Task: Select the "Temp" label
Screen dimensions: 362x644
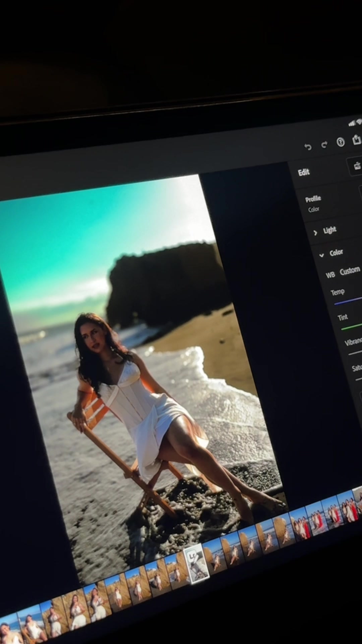Action: (x=338, y=292)
